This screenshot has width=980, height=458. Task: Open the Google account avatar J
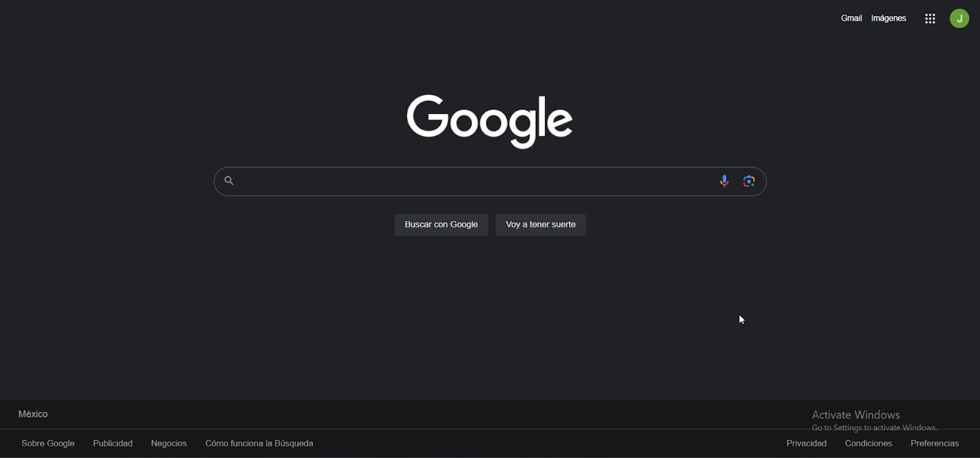(959, 18)
